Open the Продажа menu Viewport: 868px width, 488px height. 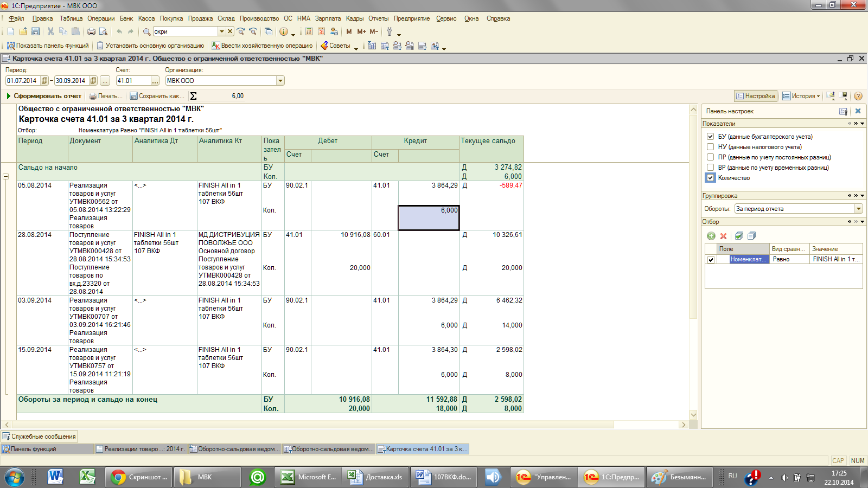click(x=200, y=18)
